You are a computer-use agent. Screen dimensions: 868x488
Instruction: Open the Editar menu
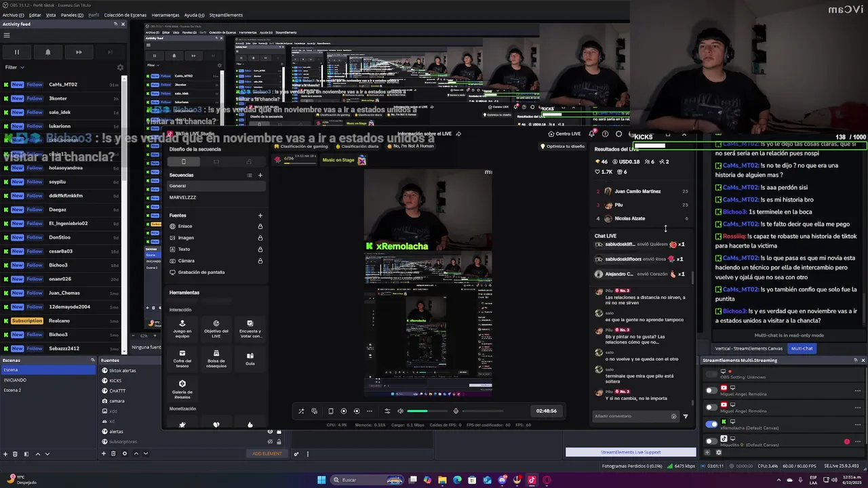point(35,15)
